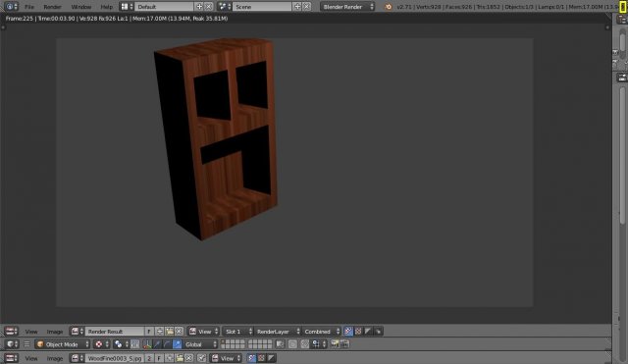Toggle color-only channel display in render editor
The width and height of the screenshot is (628, 364).
[x=358, y=332]
